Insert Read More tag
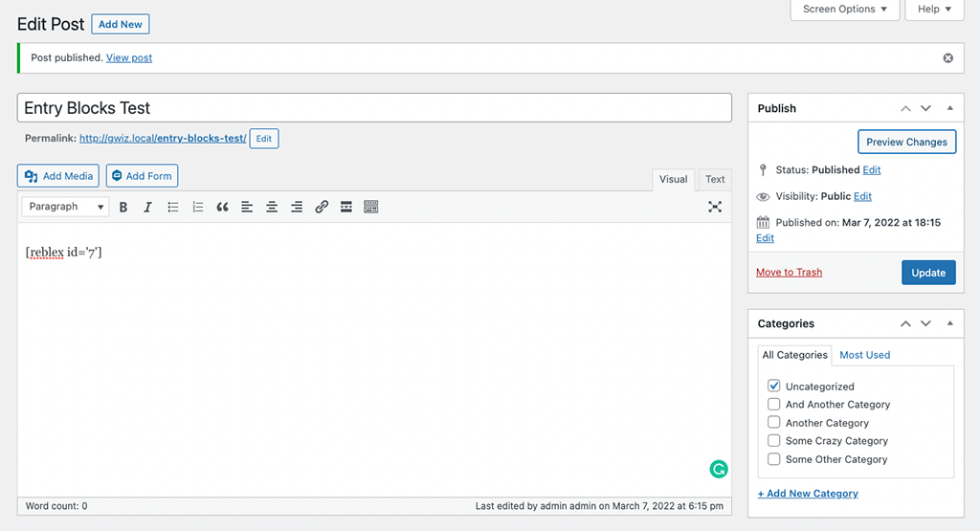This screenshot has width=980, height=531. point(346,207)
